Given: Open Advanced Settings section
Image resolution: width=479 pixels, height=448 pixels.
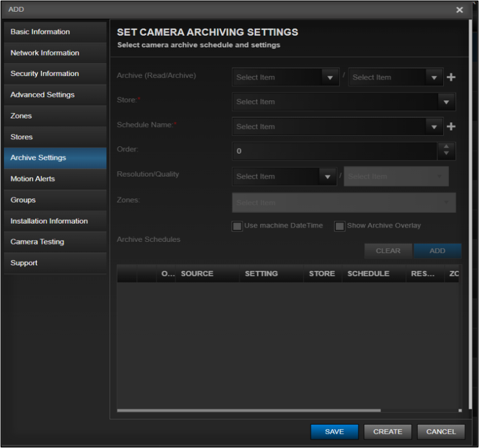Looking at the screenshot, I should point(55,95).
